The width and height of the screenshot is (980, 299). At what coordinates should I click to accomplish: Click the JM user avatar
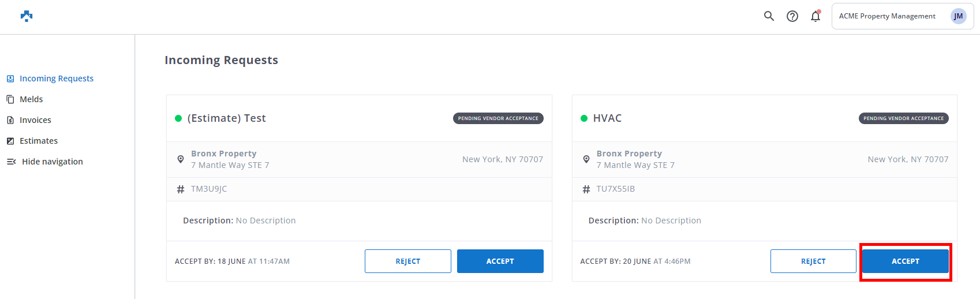958,16
